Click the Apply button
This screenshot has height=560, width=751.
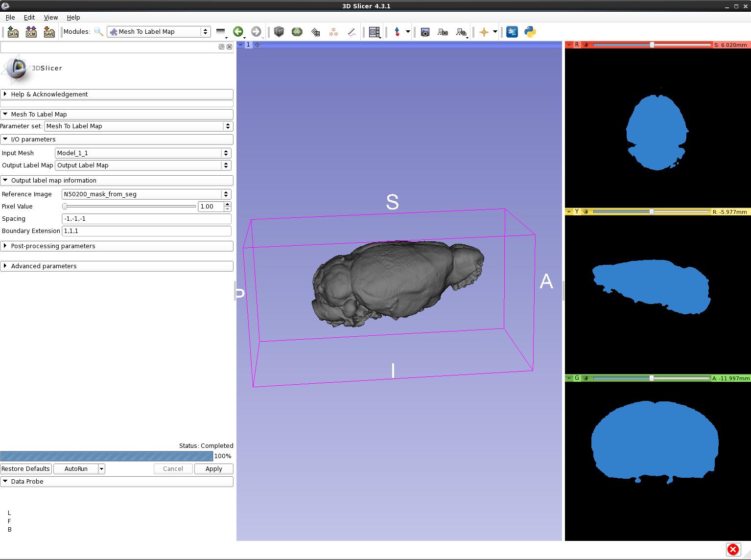tap(213, 469)
